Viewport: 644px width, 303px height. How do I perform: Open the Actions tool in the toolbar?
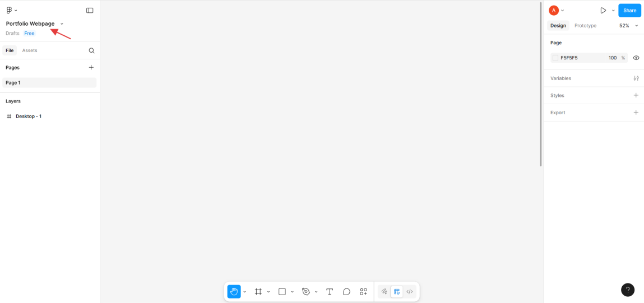[x=363, y=292]
